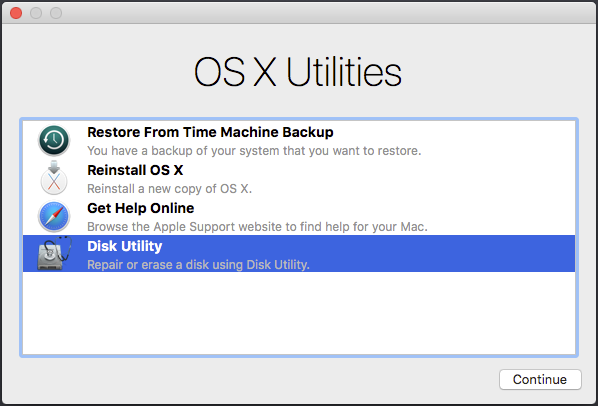Click the Apple Support website description text
Image resolution: width=598 pixels, height=406 pixels.
coord(257,227)
